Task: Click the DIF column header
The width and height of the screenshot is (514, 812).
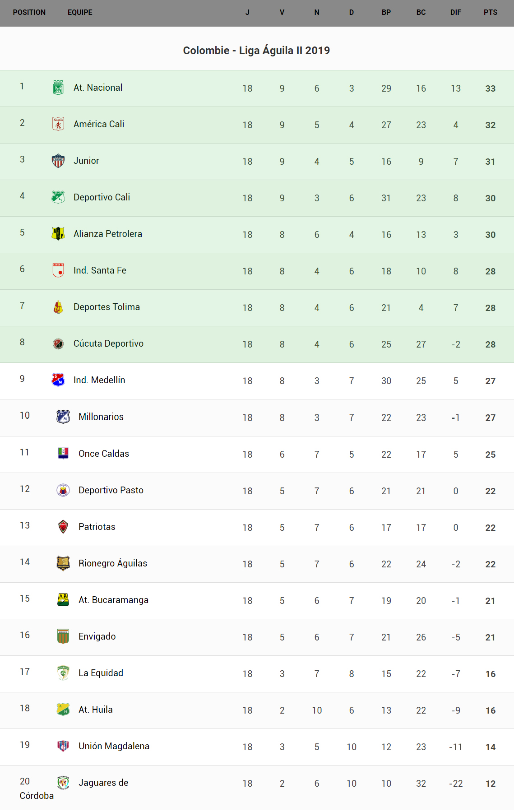Action: (455, 13)
